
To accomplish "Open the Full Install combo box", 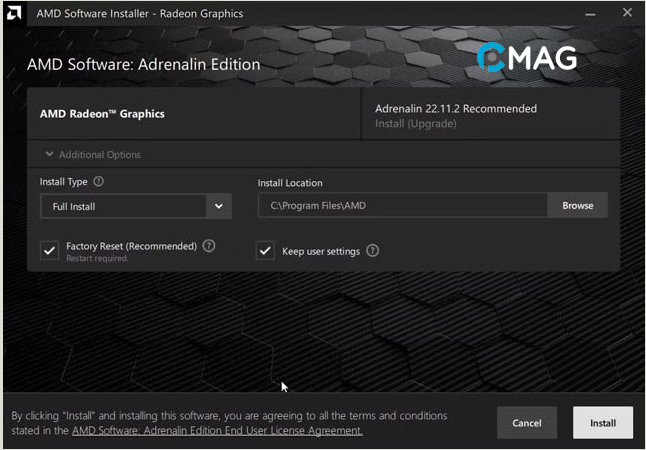I will (124, 206).
